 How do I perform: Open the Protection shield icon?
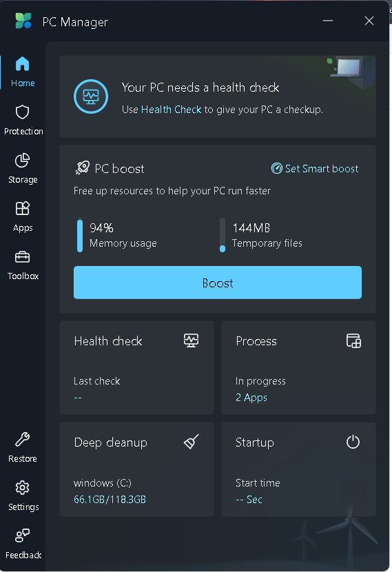[x=22, y=112]
